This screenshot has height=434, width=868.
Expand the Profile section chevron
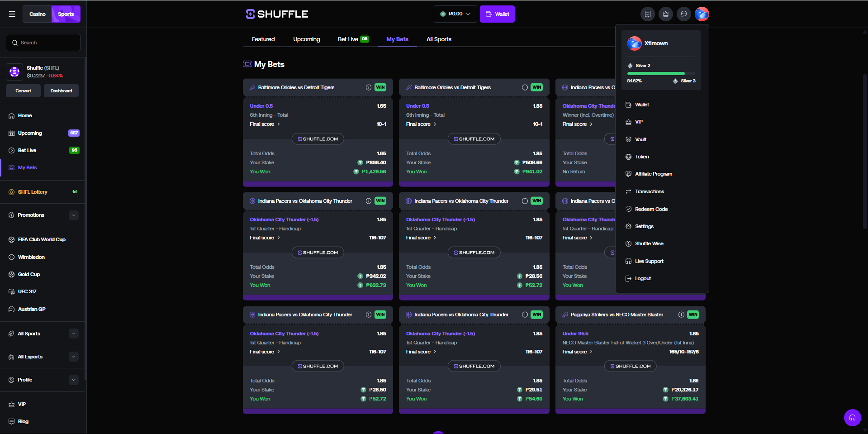[x=74, y=380]
